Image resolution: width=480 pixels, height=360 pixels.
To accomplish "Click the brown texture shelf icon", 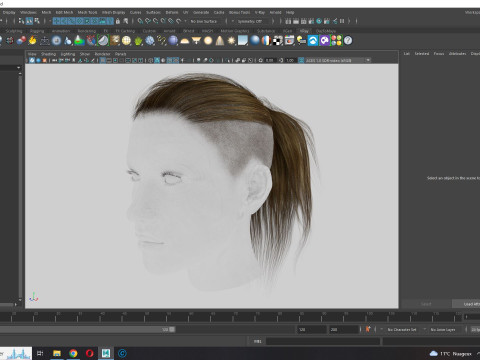I will 115,41.
